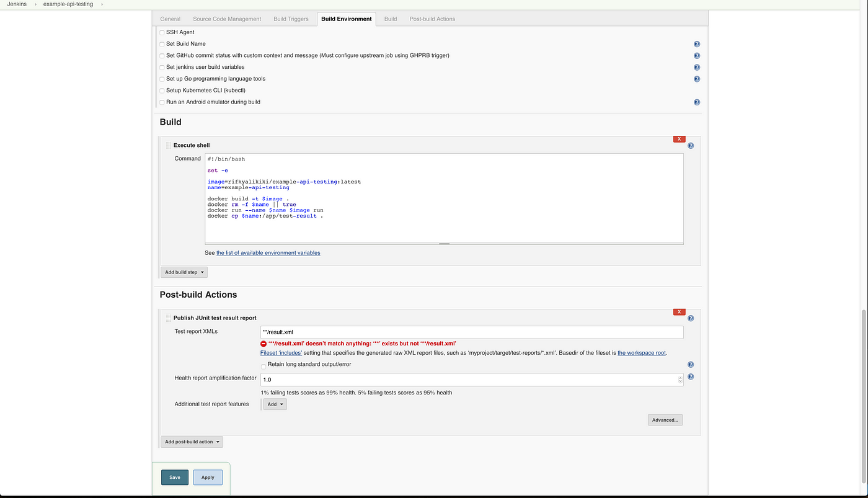The width and height of the screenshot is (868, 498).
Task: Open help for Health report amplification factor
Action: click(691, 376)
